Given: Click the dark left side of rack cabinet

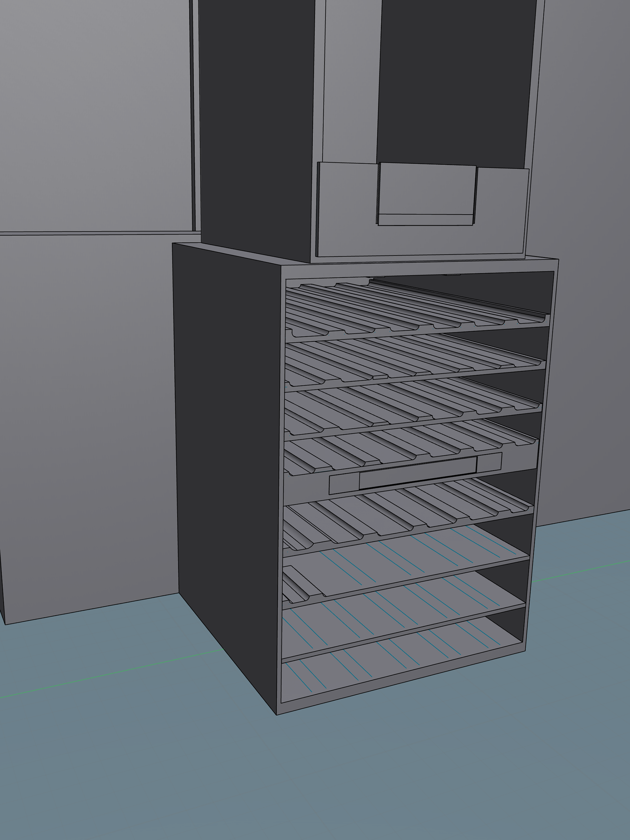Looking at the screenshot, I should pyautogui.click(x=228, y=456).
